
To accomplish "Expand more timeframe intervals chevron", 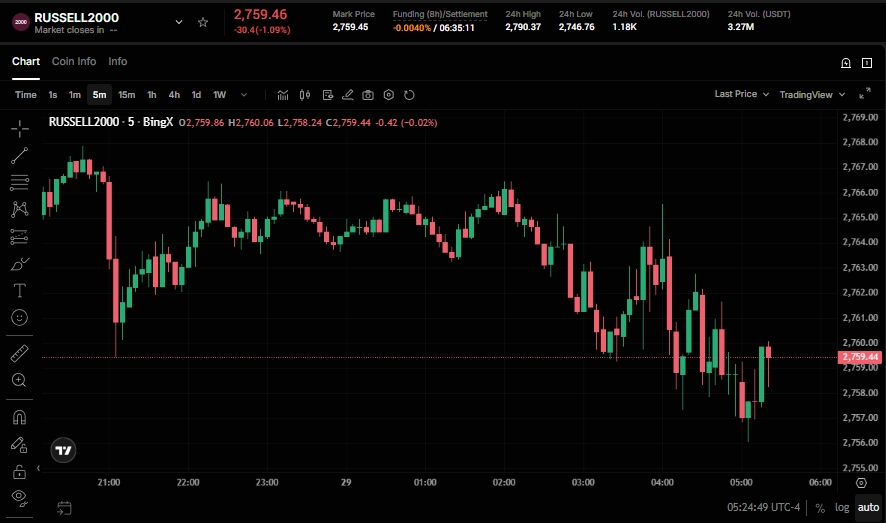I will (x=245, y=95).
